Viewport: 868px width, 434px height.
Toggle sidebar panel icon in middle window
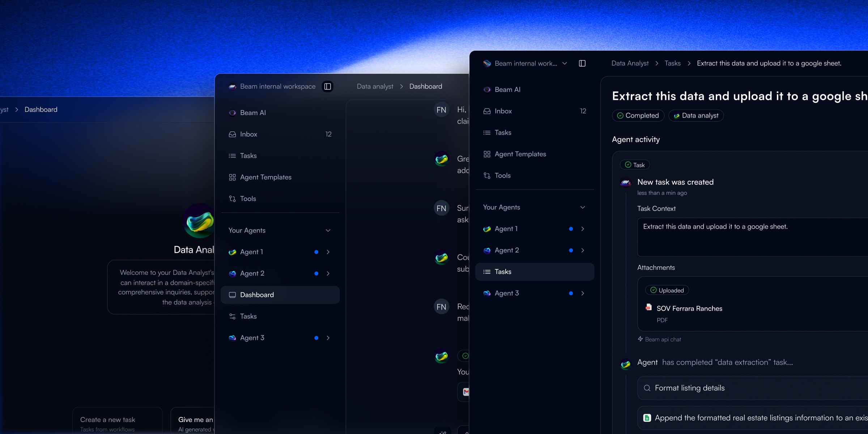pyautogui.click(x=328, y=86)
